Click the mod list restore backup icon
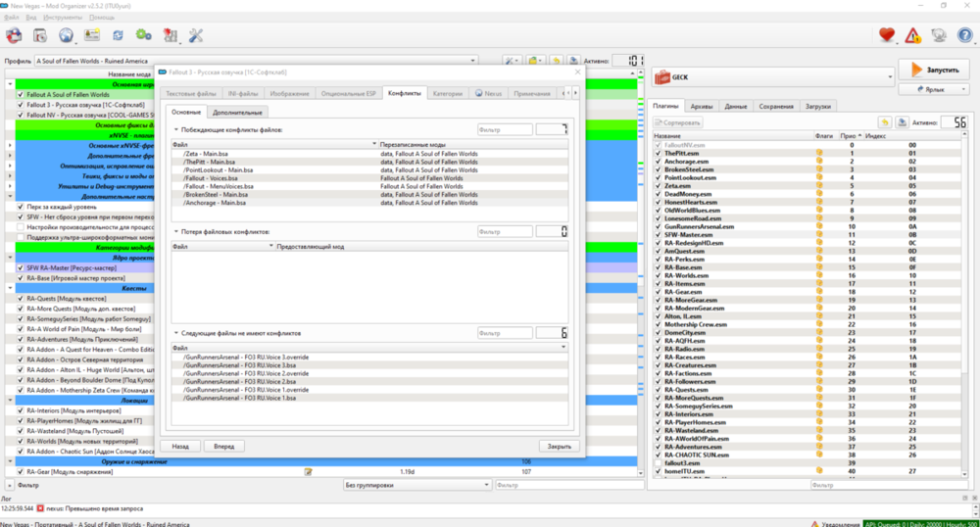Screen dimensions: 980x527 pyautogui.click(x=556, y=61)
